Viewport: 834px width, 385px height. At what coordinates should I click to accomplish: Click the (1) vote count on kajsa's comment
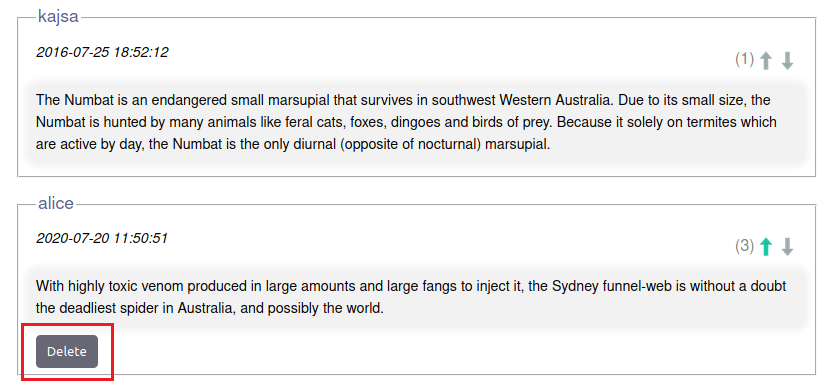(745, 59)
